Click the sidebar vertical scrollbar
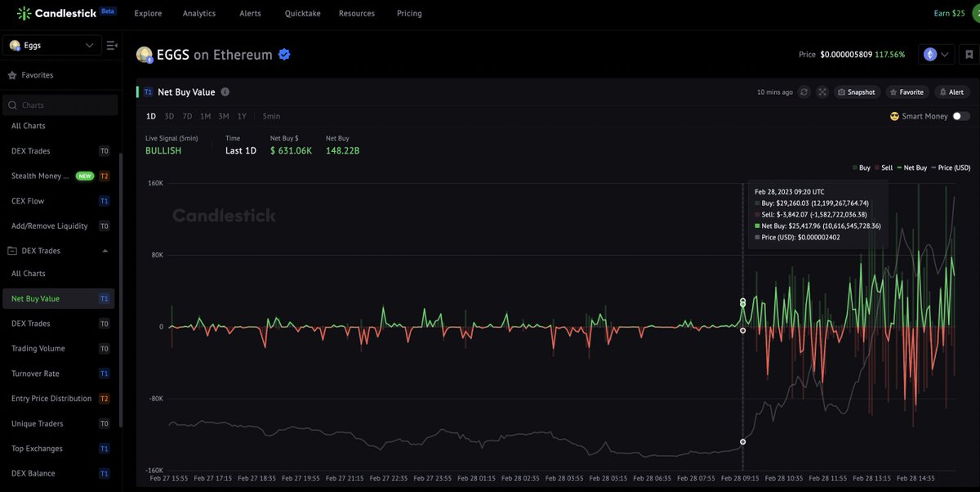 tap(121, 290)
